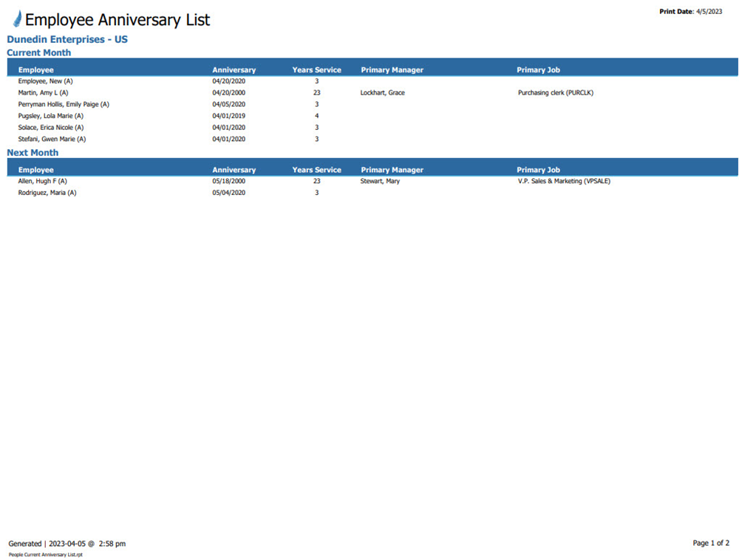Select employee Martin, Amy L (A)
The image size is (739, 560).
pos(43,93)
